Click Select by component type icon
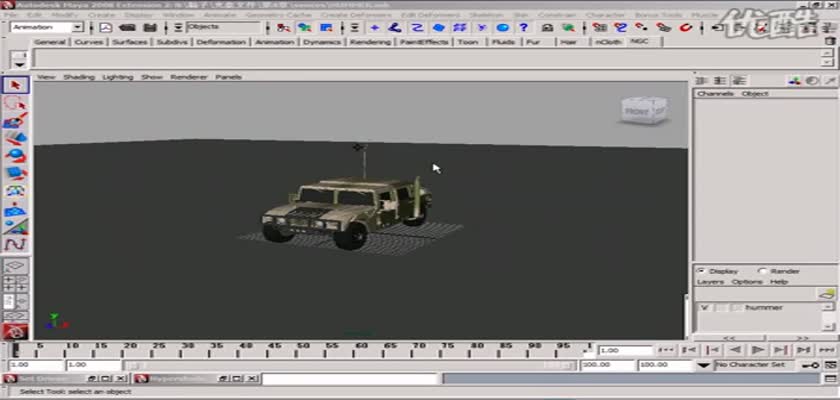The height and width of the screenshot is (400, 840). (326, 27)
